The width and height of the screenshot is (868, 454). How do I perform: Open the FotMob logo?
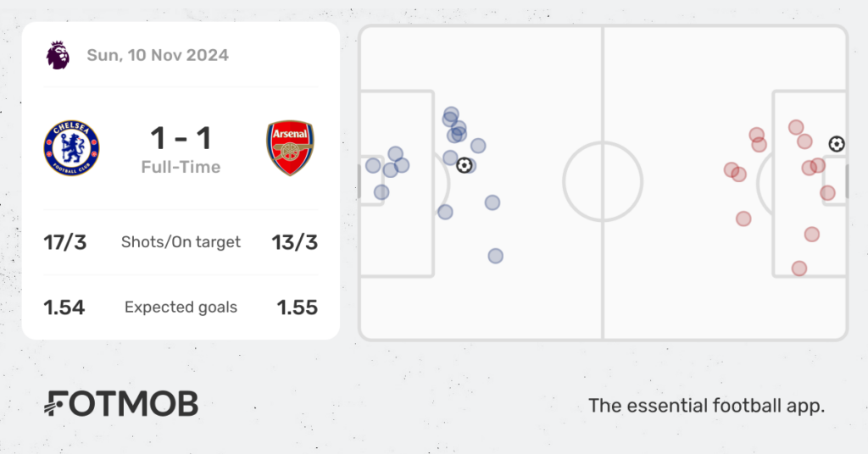(x=120, y=403)
